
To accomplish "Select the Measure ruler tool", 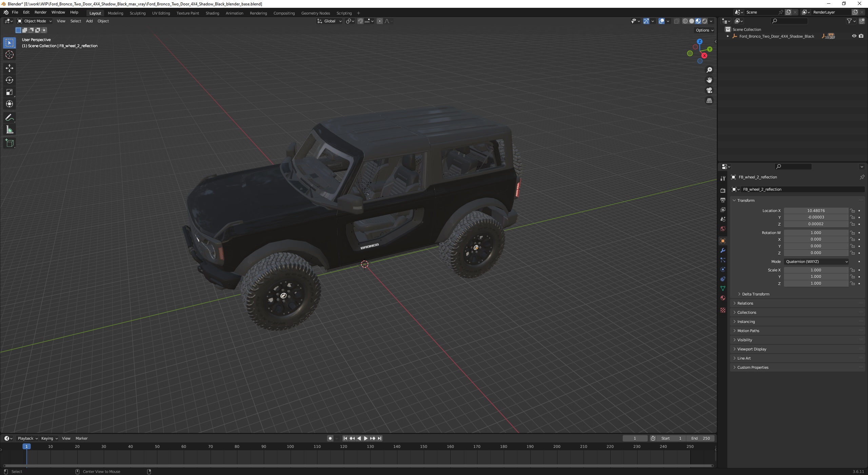I will (x=9, y=130).
